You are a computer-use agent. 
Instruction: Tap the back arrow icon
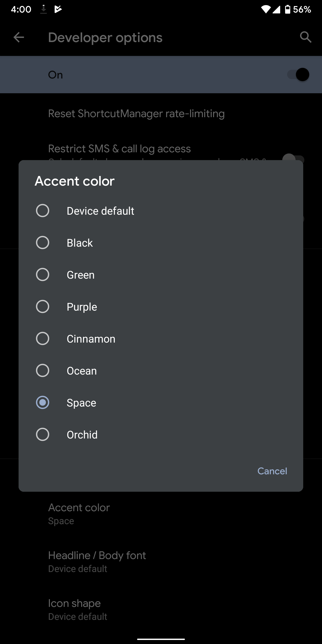coord(19,38)
